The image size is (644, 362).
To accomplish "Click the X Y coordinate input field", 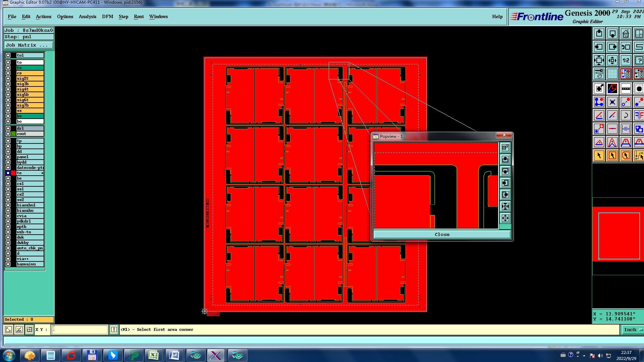I will (x=80, y=329).
